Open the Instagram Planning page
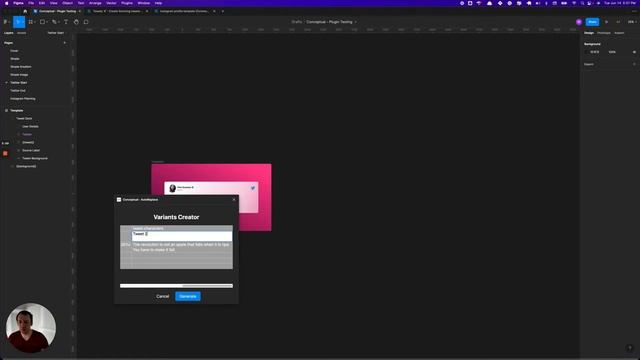This screenshot has height=360, width=640. click(x=23, y=99)
